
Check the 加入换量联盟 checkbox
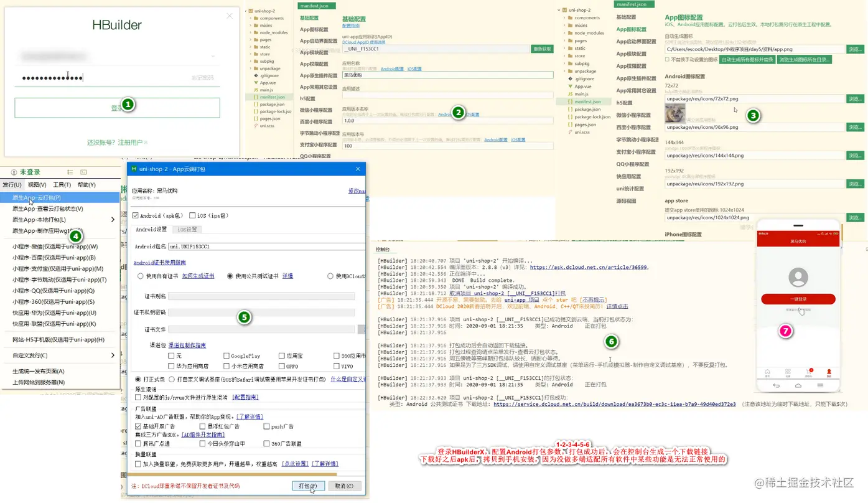[138, 464]
